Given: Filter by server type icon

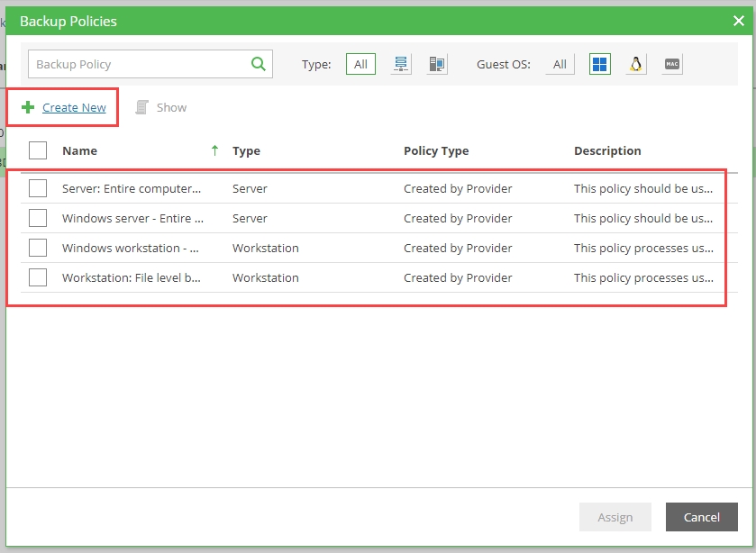Looking at the screenshot, I should point(401,64).
